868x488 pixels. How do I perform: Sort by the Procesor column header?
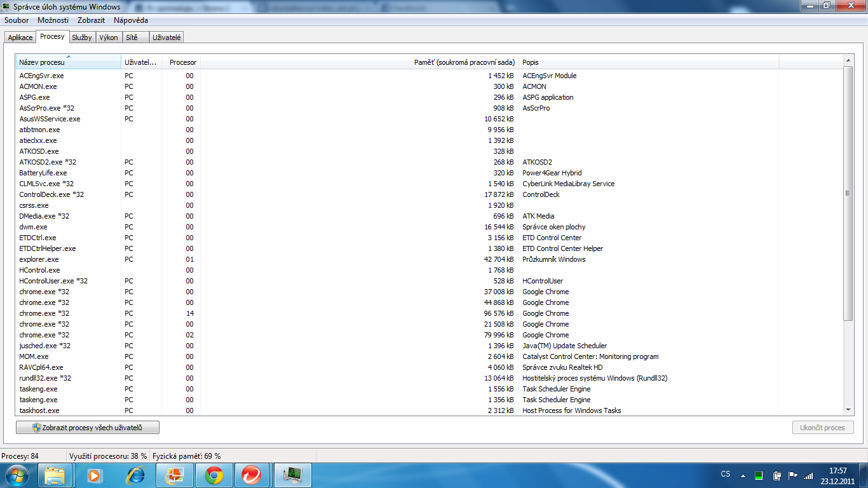coord(181,62)
